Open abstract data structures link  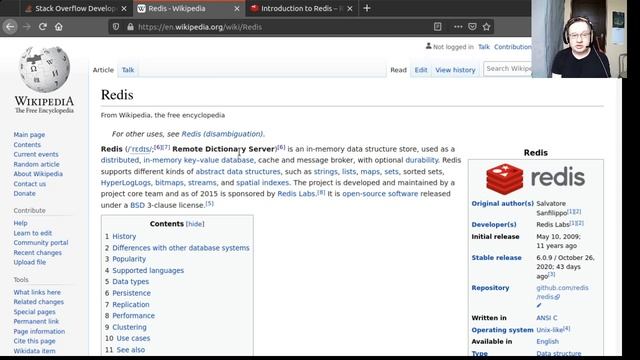click(x=238, y=171)
